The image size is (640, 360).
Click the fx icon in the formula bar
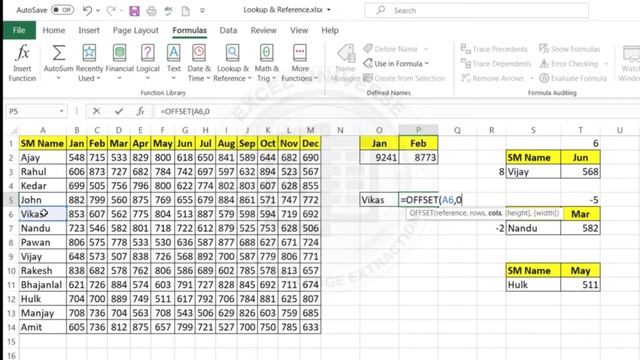pos(140,111)
